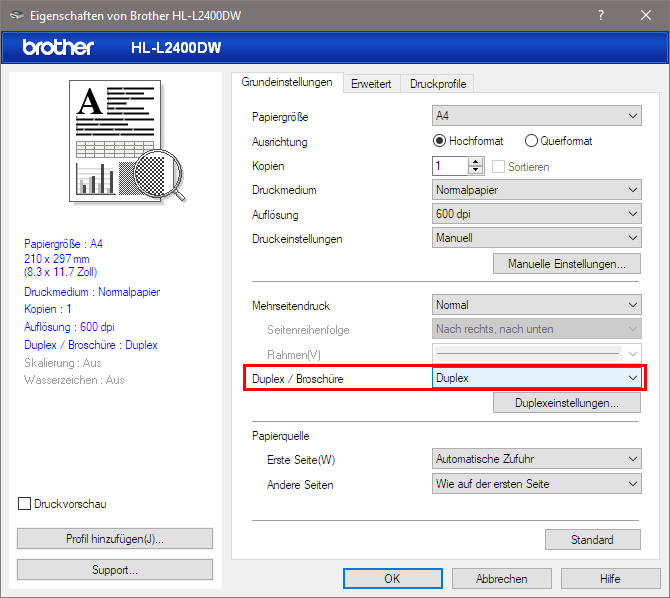The width and height of the screenshot is (670, 598).
Task: Click the HL-L2400DW model name in header
Action: point(176,47)
